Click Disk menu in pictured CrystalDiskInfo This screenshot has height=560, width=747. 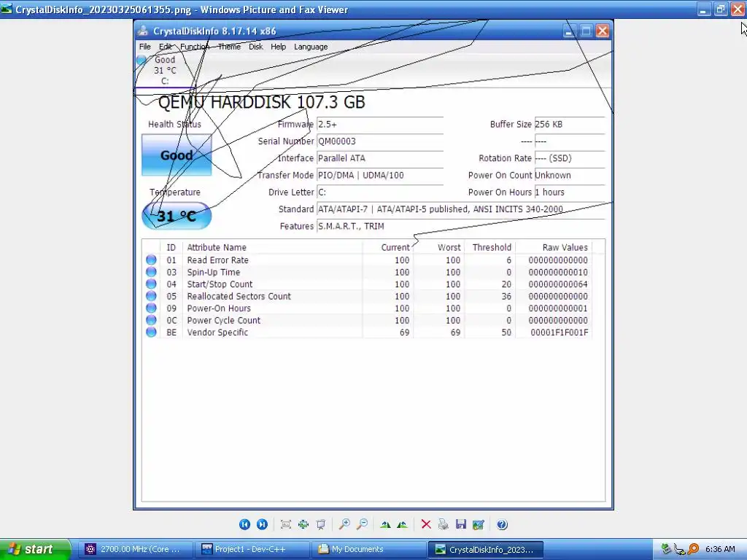tap(256, 47)
